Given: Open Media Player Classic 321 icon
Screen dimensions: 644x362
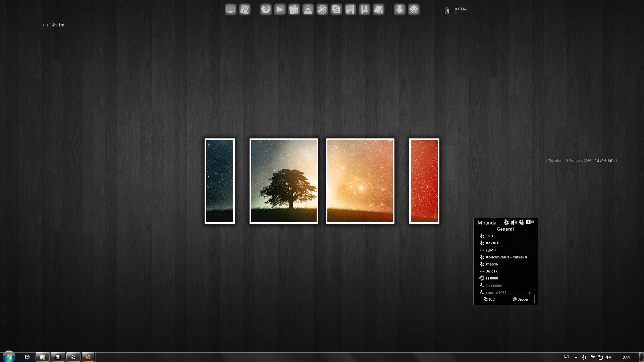Looking at the screenshot, I should [x=294, y=9].
